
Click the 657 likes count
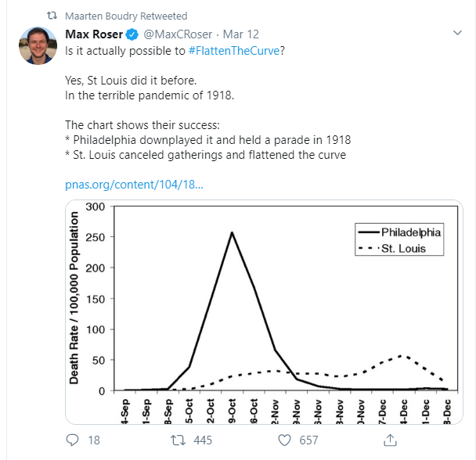pos(309,440)
